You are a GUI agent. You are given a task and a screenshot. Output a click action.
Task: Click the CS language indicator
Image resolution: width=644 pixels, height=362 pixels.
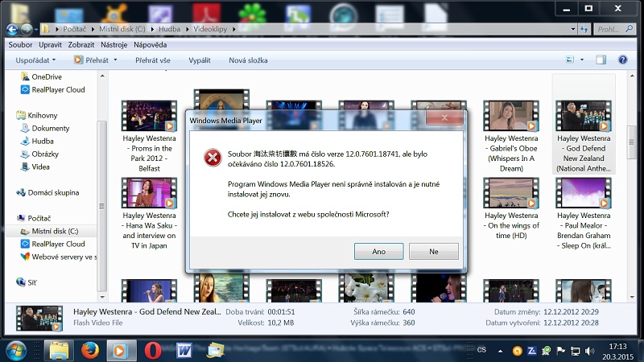pyautogui.click(x=481, y=350)
